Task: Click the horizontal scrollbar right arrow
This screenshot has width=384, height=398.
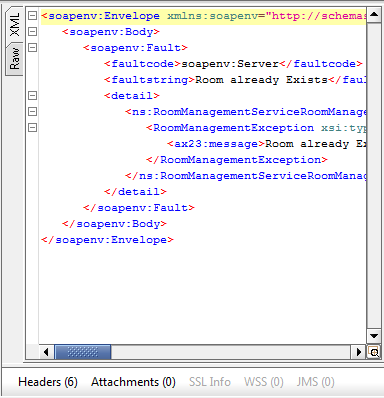Action: coord(359,352)
